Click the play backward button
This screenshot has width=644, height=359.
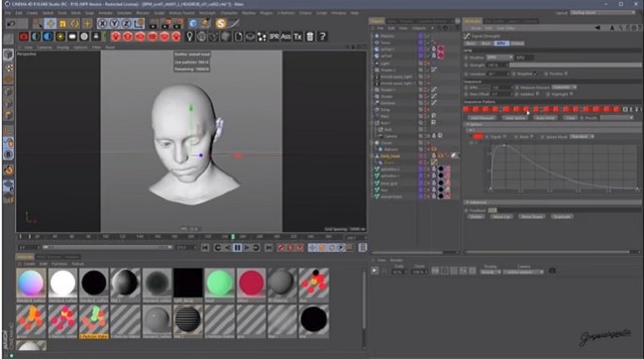[x=227, y=248]
